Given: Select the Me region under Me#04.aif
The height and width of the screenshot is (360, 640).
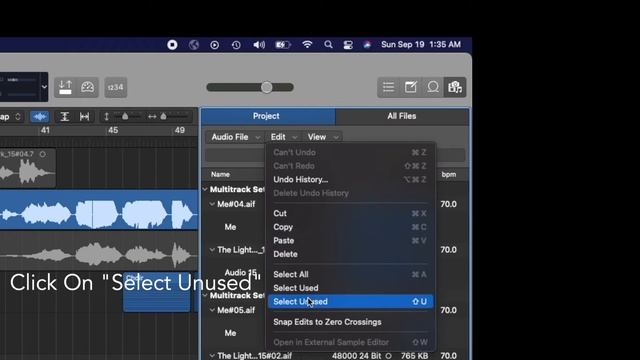Looking at the screenshot, I should coord(230,227).
